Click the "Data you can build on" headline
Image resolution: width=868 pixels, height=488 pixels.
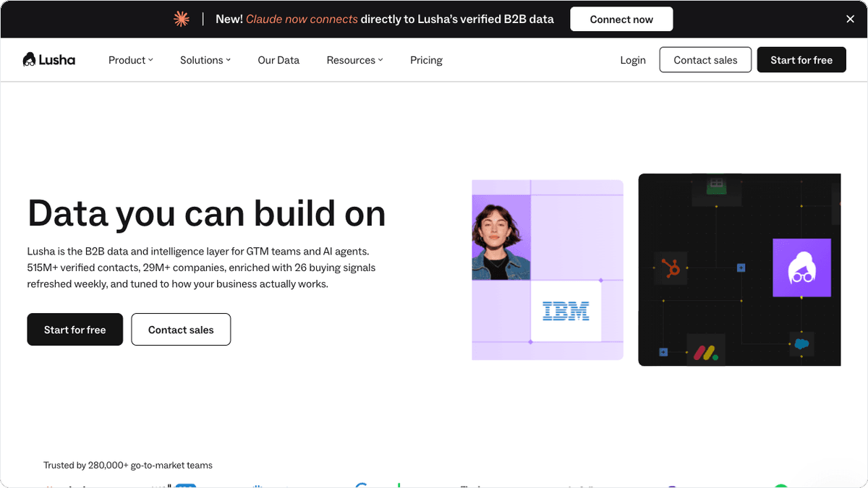pyautogui.click(x=207, y=213)
